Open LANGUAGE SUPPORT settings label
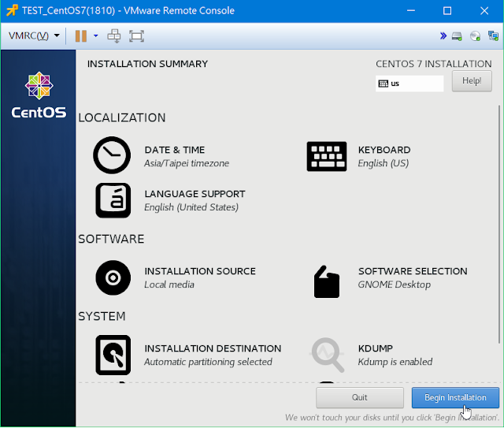504x428 pixels. [x=195, y=194]
